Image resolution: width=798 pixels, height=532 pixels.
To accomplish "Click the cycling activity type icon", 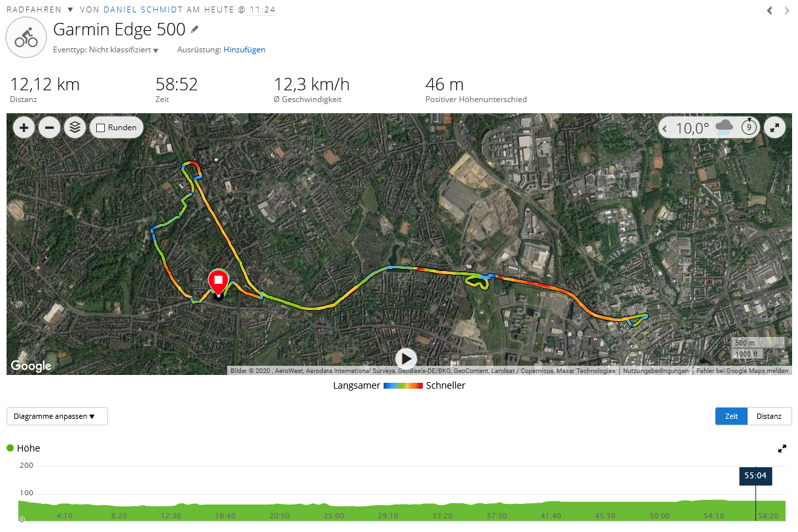I will point(26,38).
